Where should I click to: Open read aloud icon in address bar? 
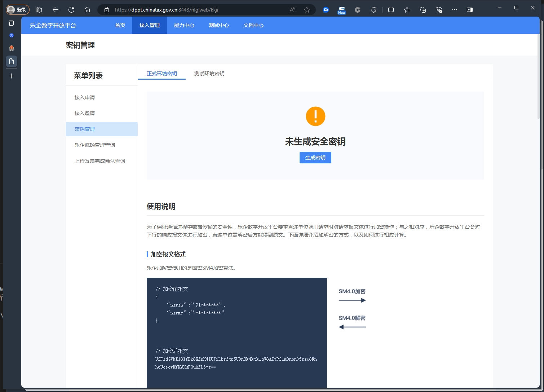coord(292,10)
